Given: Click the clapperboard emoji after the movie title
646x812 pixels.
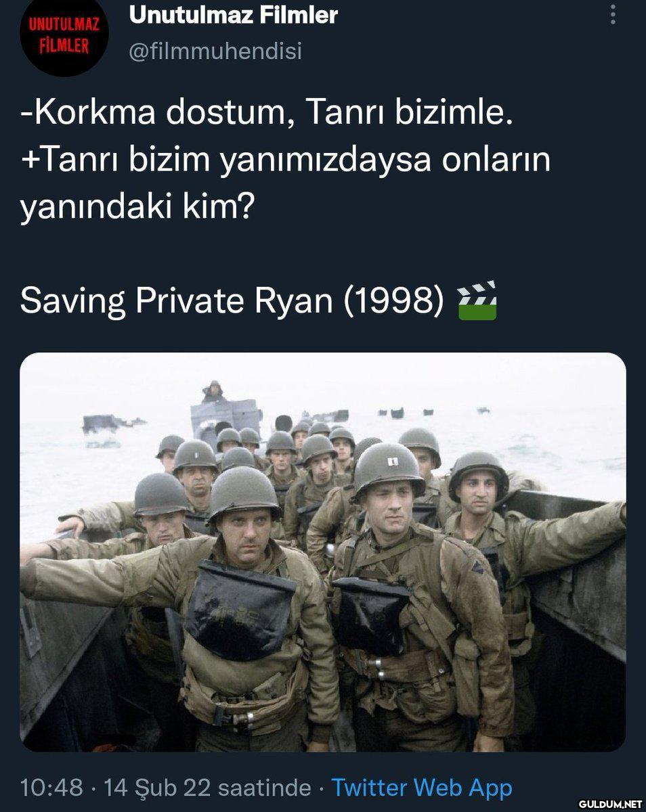Looking at the screenshot, I should tap(477, 300).
